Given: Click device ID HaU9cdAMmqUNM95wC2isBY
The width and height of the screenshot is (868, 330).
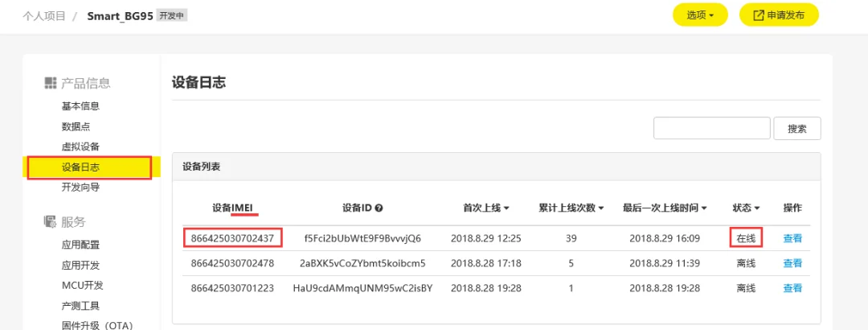Looking at the screenshot, I should 362,288.
